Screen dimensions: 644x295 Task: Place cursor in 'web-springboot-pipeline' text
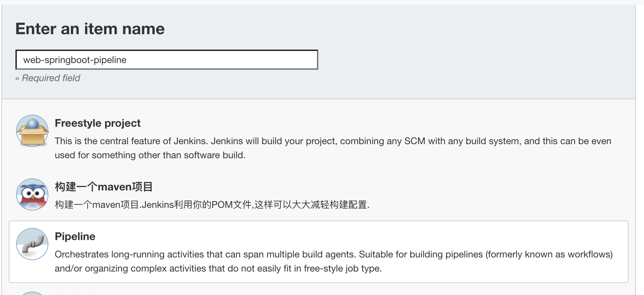(75, 60)
